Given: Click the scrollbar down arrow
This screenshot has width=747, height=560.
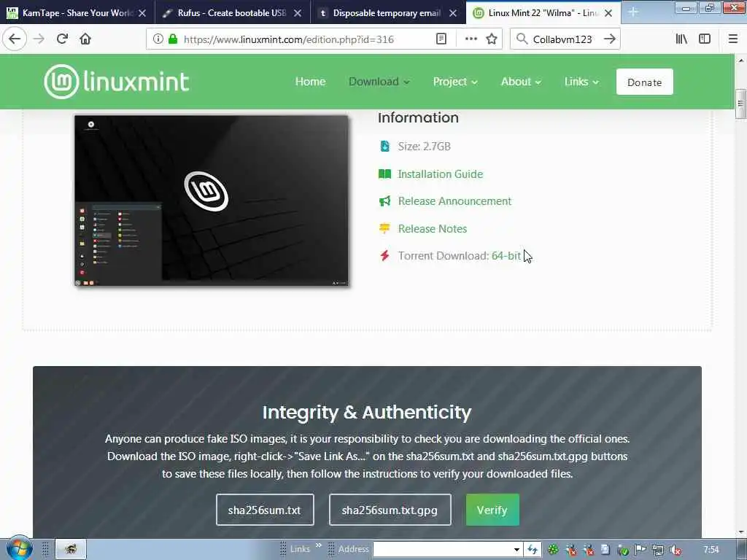Looking at the screenshot, I should (740, 532).
